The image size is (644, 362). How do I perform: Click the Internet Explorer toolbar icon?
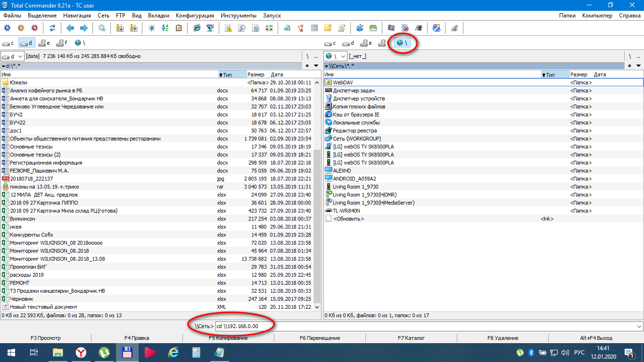[197, 28]
